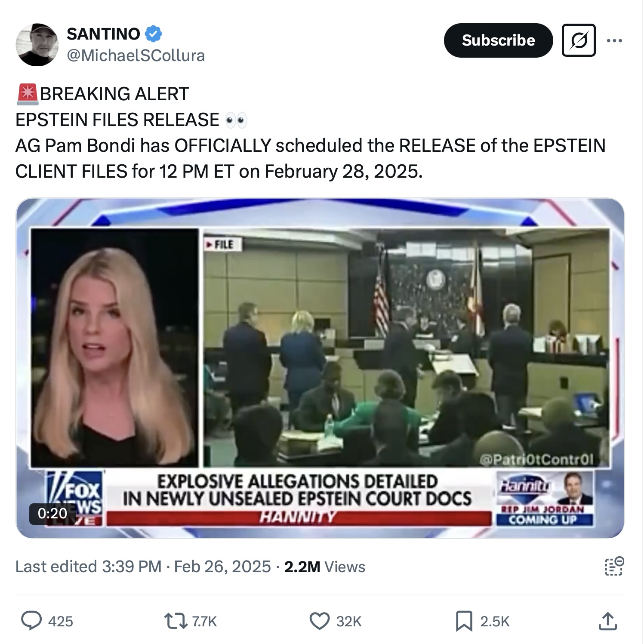Image resolution: width=644 pixels, height=644 pixels.
Task: Open the @MichaelSCollura handle link
Action: click(x=136, y=55)
